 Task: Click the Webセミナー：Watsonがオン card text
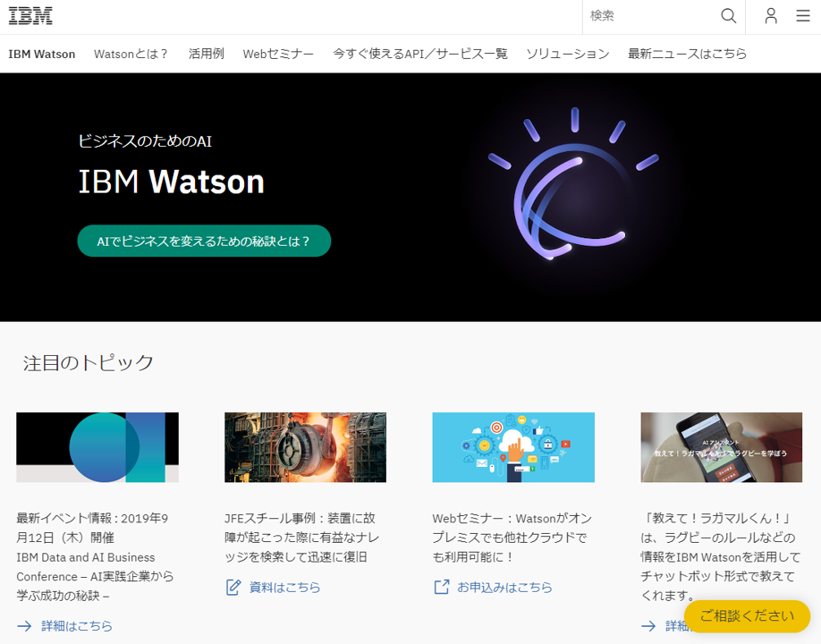[x=512, y=538]
